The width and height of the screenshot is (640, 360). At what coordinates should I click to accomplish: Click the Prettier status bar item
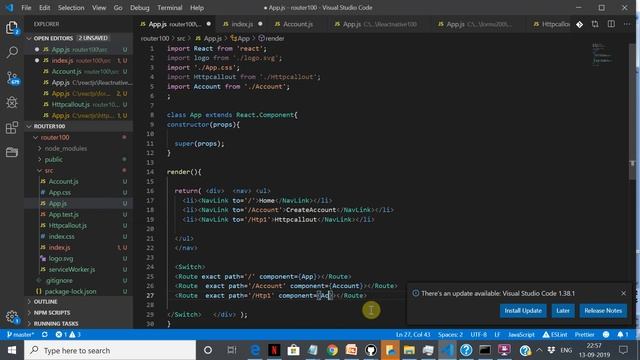(x=584, y=334)
